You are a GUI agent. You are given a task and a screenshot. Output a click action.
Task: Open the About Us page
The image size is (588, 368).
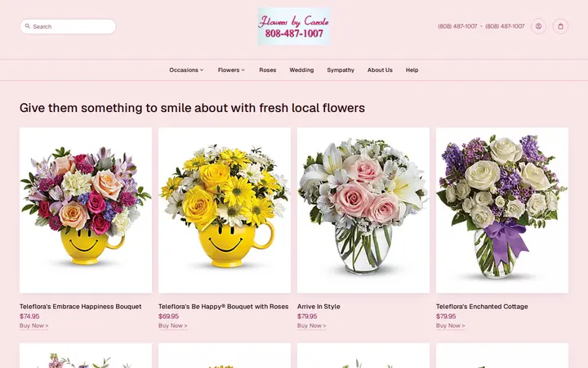click(380, 70)
